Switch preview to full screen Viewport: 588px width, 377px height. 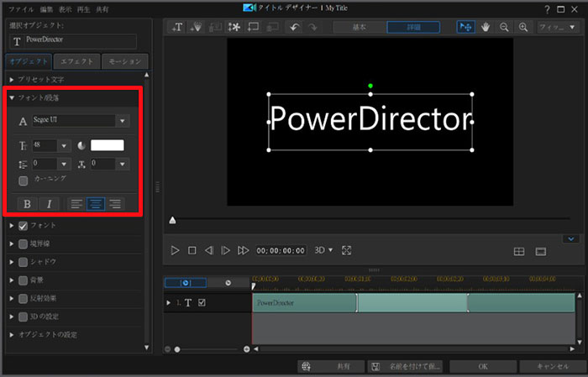coord(346,250)
